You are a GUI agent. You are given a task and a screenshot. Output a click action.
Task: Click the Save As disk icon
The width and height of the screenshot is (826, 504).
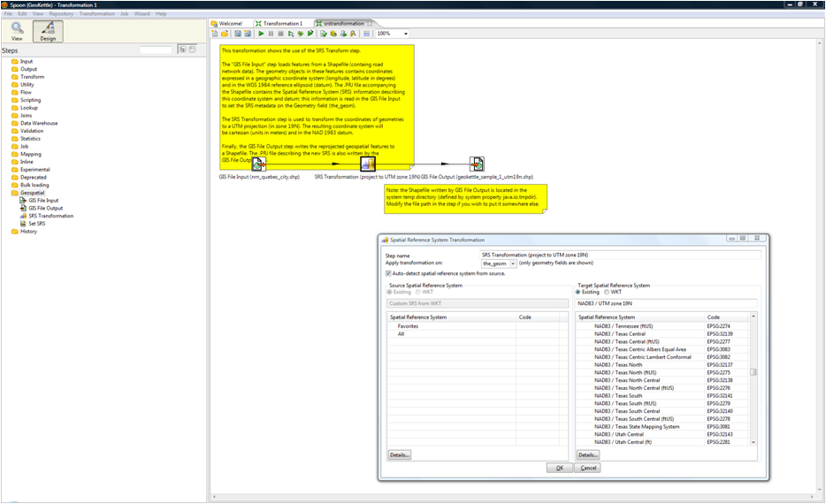pyautogui.click(x=248, y=34)
